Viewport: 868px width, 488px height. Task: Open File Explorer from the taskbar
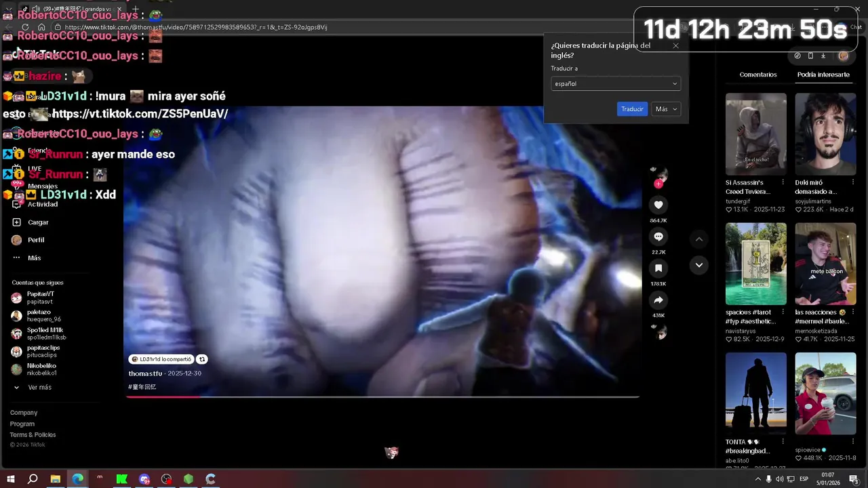pos(56,479)
